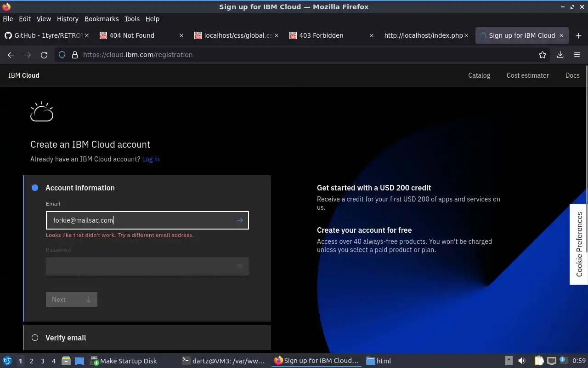This screenshot has height=368, width=588.
Task: Click the Next button
Action: click(72, 299)
